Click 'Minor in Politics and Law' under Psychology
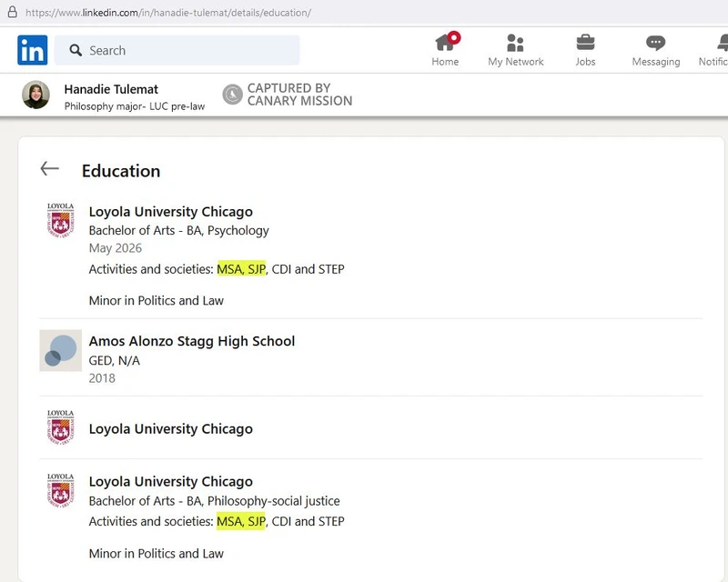 click(x=156, y=301)
